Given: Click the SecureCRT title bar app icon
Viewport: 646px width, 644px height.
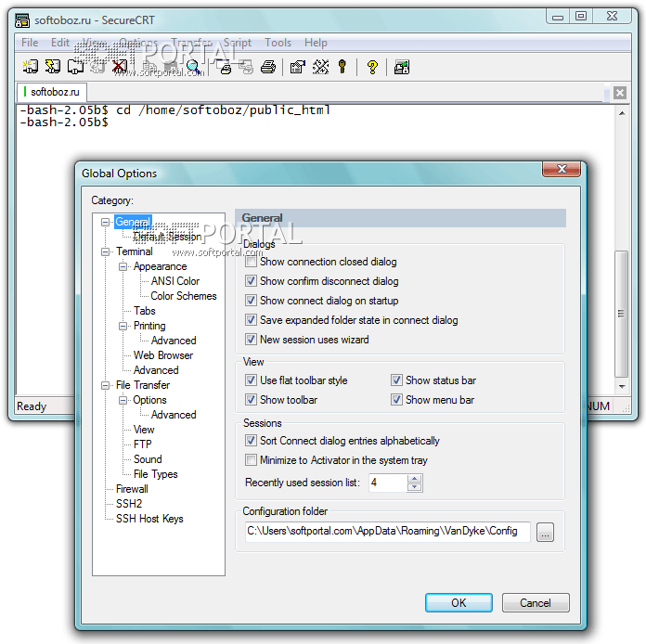Looking at the screenshot, I should coord(22,20).
